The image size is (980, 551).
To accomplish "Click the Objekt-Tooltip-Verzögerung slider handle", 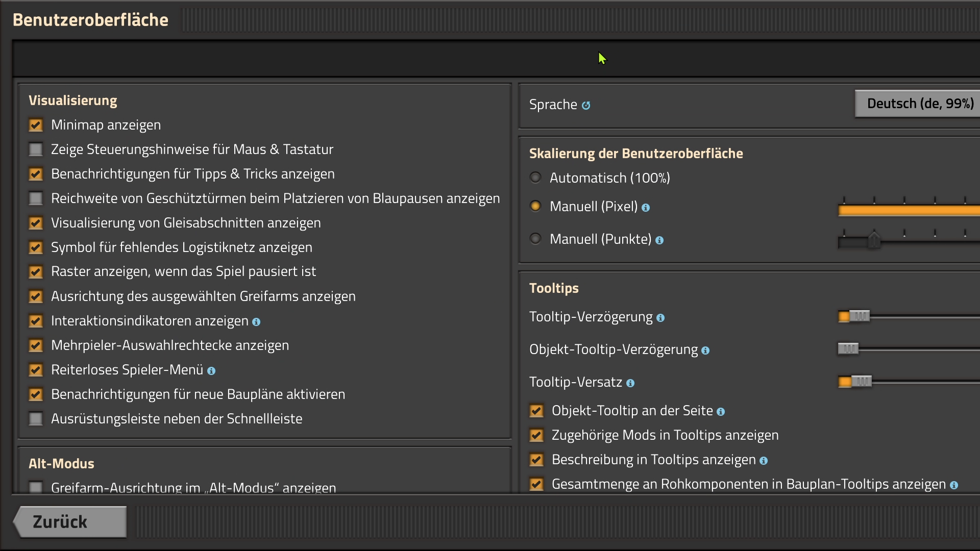I will pos(848,349).
